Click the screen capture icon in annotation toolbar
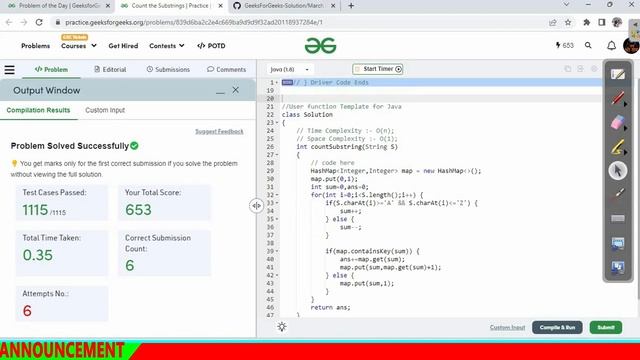640x360 pixels. [x=618, y=243]
